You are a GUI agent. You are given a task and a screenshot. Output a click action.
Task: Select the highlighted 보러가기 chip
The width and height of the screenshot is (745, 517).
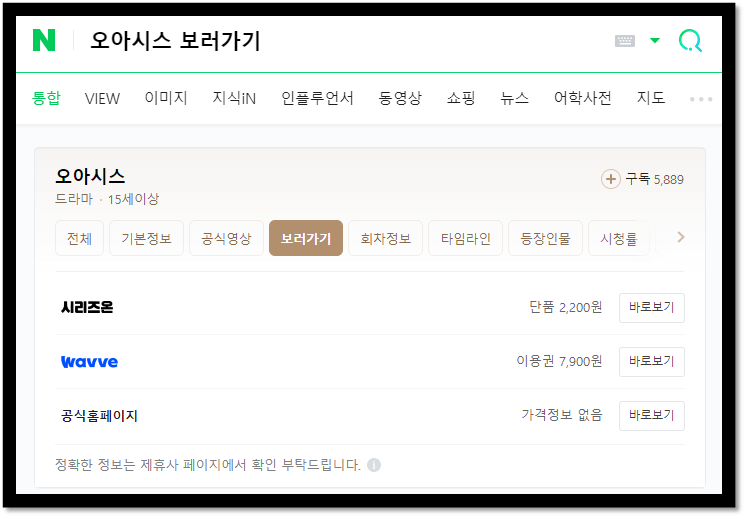coord(306,238)
